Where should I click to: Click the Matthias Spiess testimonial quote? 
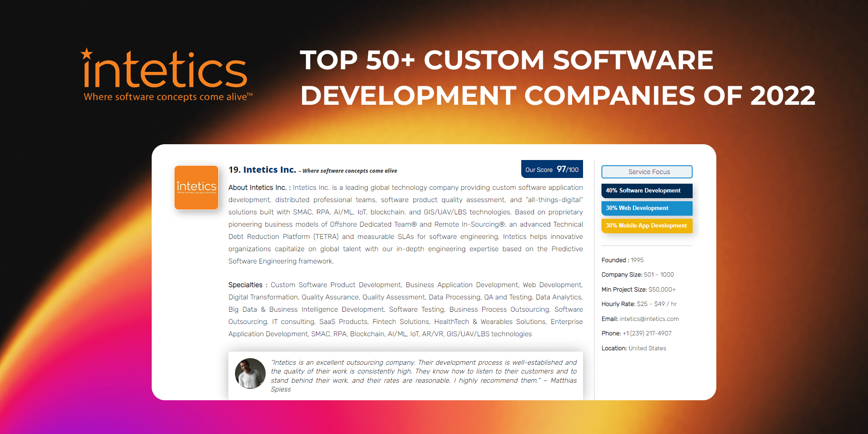pos(423,376)
